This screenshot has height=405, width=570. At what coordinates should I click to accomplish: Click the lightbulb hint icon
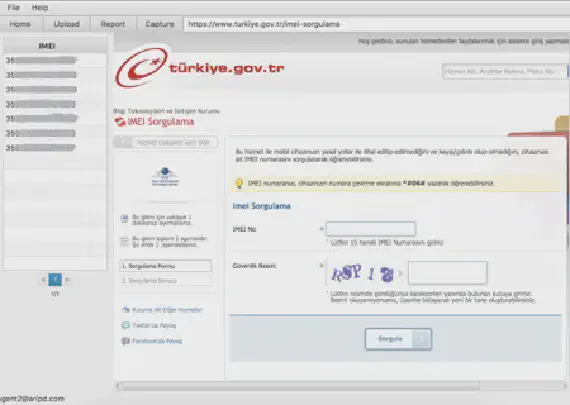239,183
